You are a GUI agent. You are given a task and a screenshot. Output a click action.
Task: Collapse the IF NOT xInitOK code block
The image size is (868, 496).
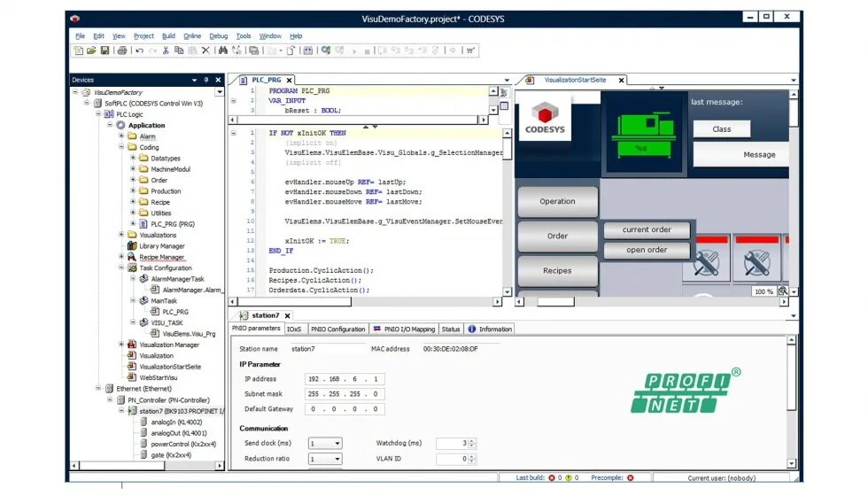pyautogui.click(x=234, y=134)
